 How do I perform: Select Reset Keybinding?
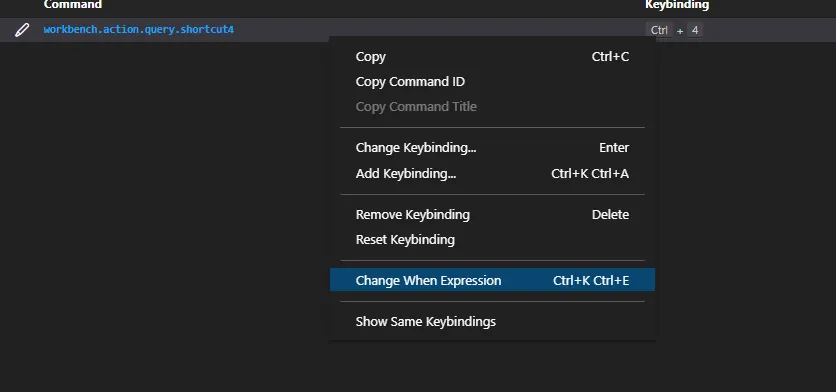click(492, 239)
